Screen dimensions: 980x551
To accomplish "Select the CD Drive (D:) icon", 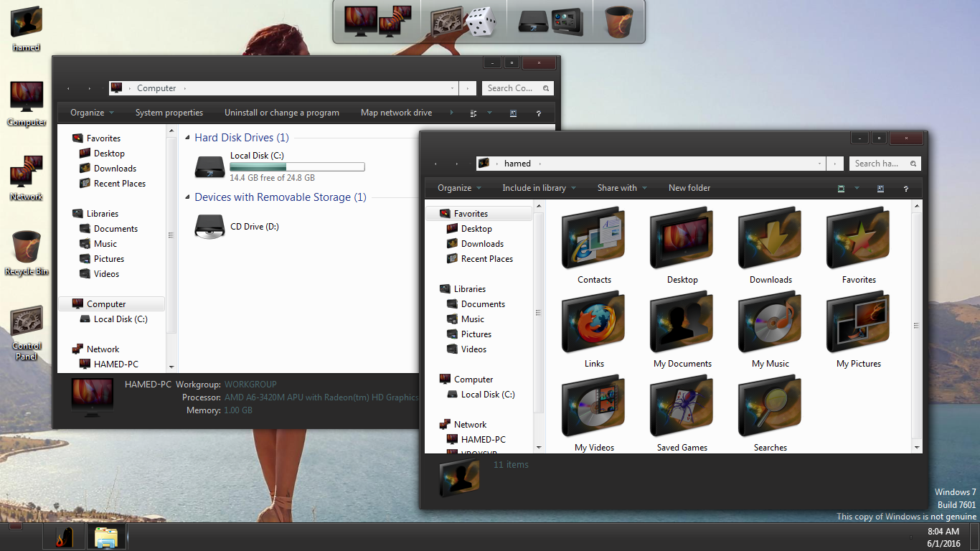I will click(x=210, y=227).
